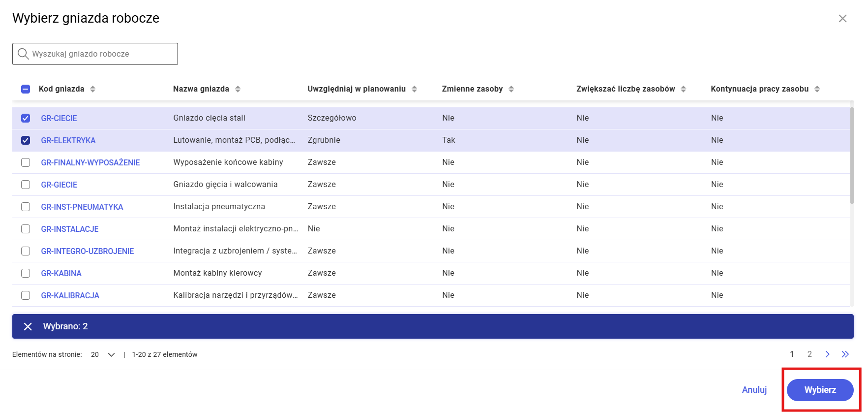The width and height of the screenshot is (868, 412).
Task: Click the Wyposażenie końcowe kabiny cell
Action: pyautogui.click(x=228, y=162)
